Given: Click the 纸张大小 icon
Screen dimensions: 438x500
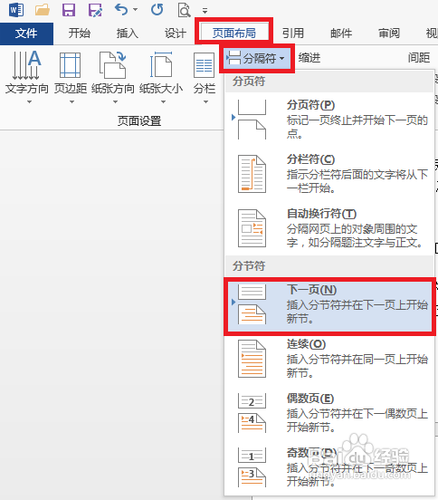Looking at the screenshot, I should pos(161,65).
